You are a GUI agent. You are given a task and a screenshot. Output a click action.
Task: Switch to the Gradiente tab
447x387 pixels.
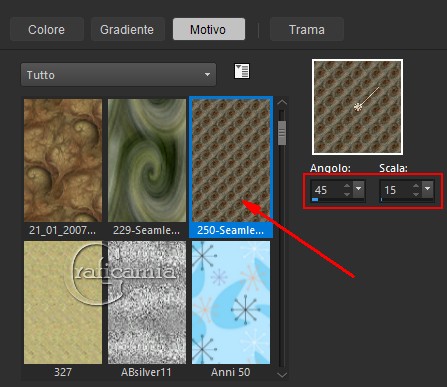click(127, 29)
